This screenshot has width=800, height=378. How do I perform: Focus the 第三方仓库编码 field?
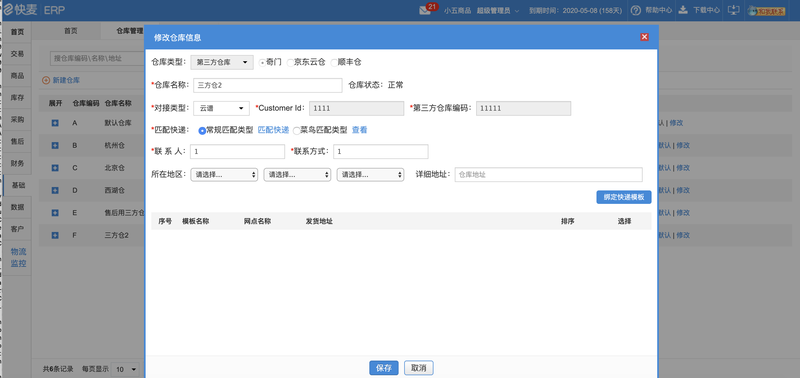[523, 108]
